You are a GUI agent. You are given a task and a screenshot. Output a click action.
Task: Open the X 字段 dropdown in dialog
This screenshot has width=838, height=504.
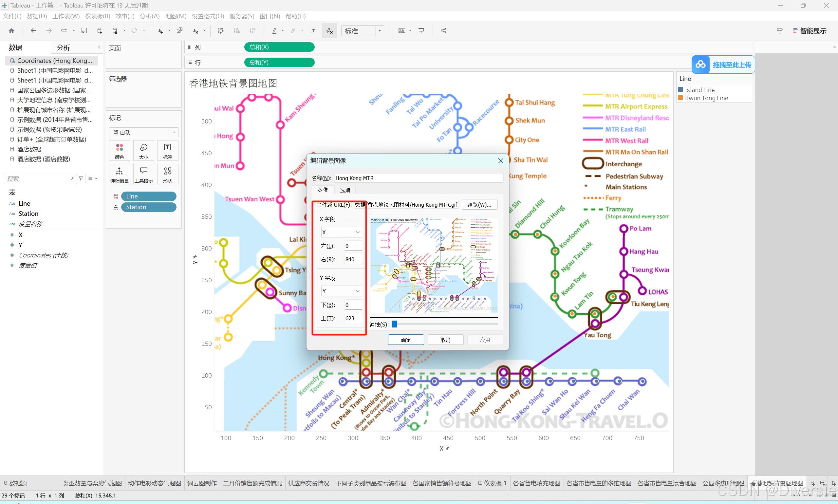tap(341, 232)
